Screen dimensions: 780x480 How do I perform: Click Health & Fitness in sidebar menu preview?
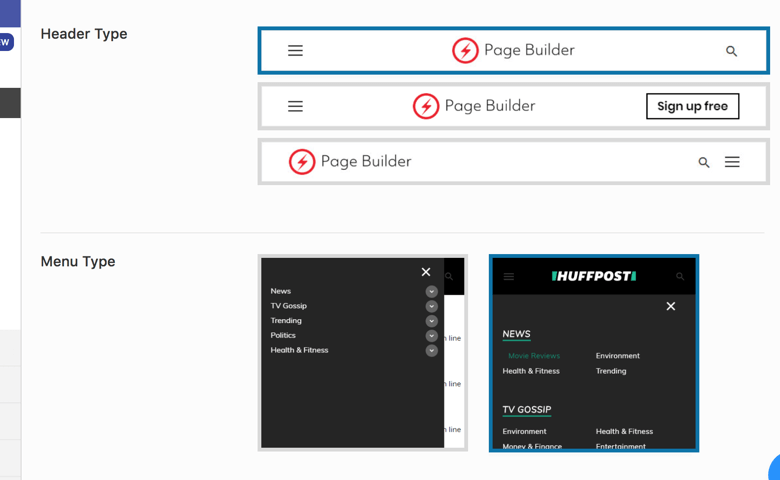point(299,350)
